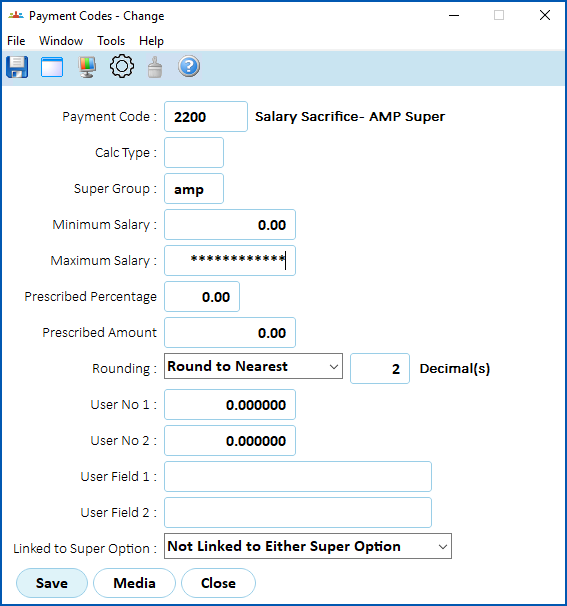Screen dimensions: 567x606
Task: Click the 'Payment Code :' label
Action: tap(110, 116)
